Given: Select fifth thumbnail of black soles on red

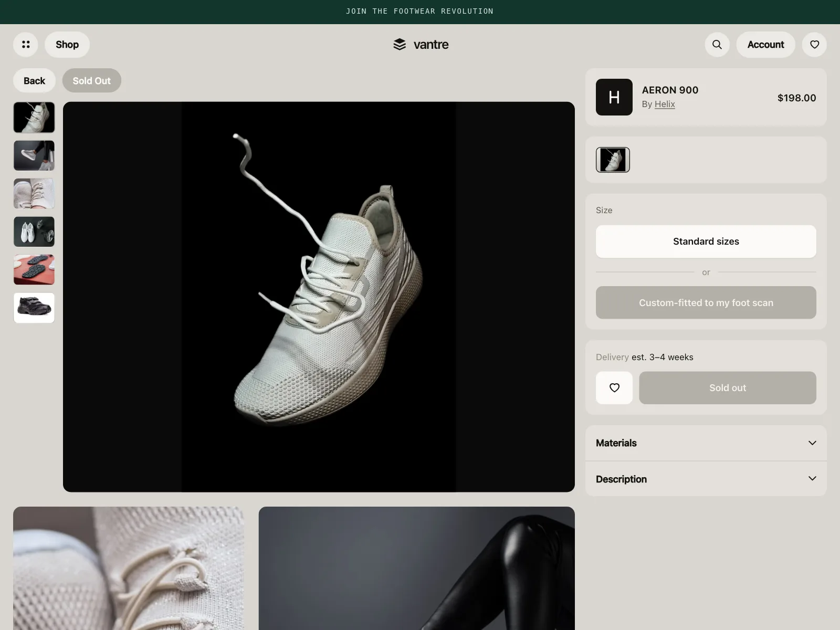Looking at the screenshot, I should pos(34,269).
